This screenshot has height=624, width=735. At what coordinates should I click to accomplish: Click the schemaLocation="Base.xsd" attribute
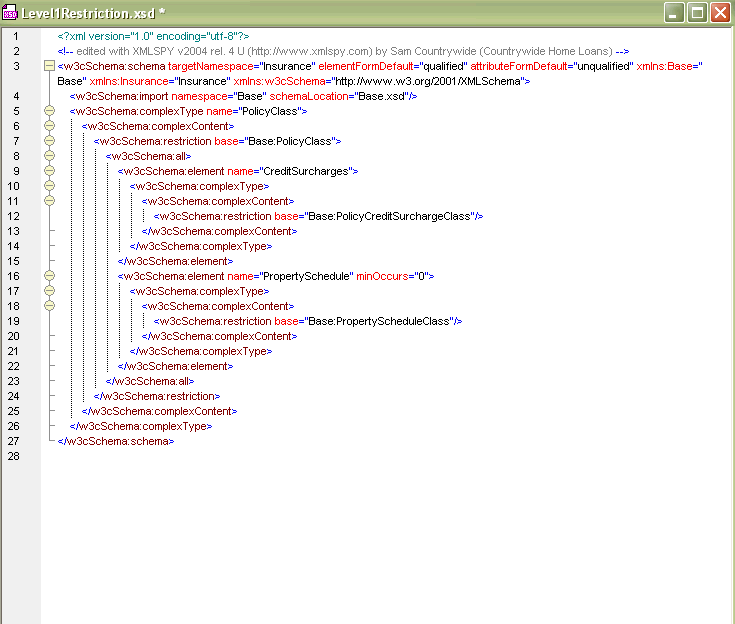pyautogui.click(x=339, y=96)
